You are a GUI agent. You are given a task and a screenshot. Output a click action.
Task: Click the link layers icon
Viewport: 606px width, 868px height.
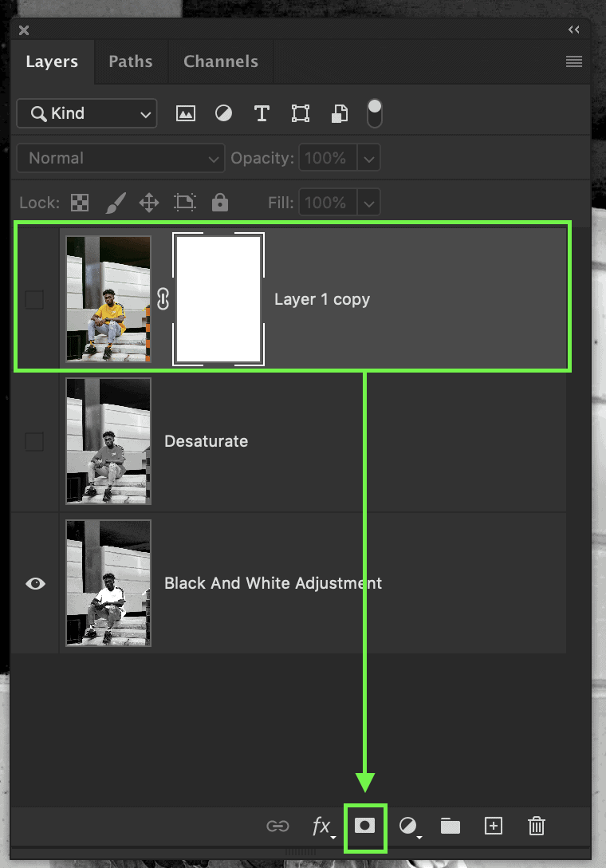(x=277, y=826)
